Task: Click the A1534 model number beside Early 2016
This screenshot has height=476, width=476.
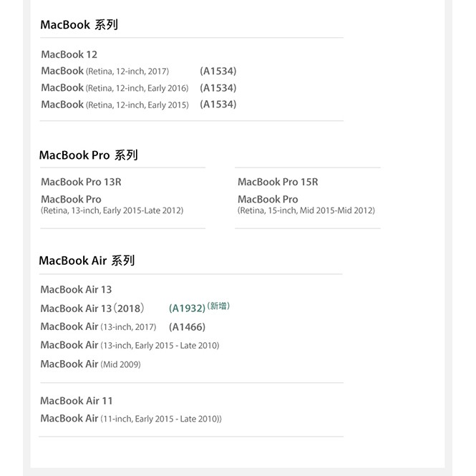Action: tap(218, 88)
